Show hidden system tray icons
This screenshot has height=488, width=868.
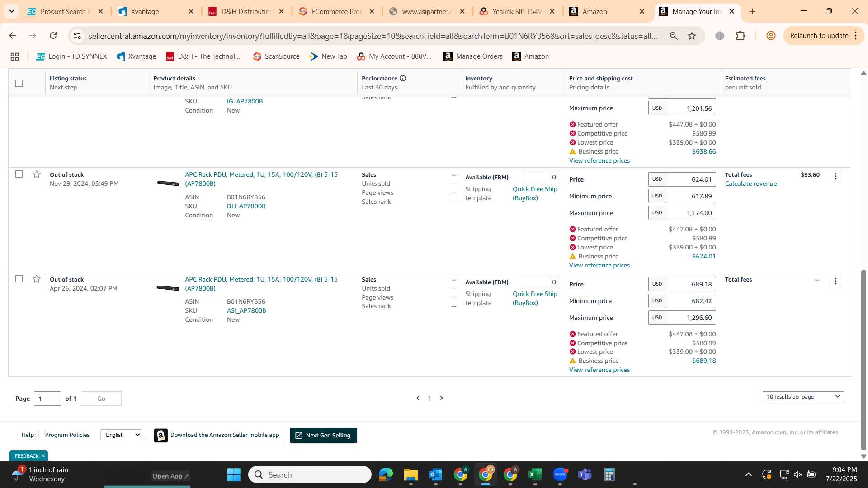pyautogui.click(x=749, y=474)
